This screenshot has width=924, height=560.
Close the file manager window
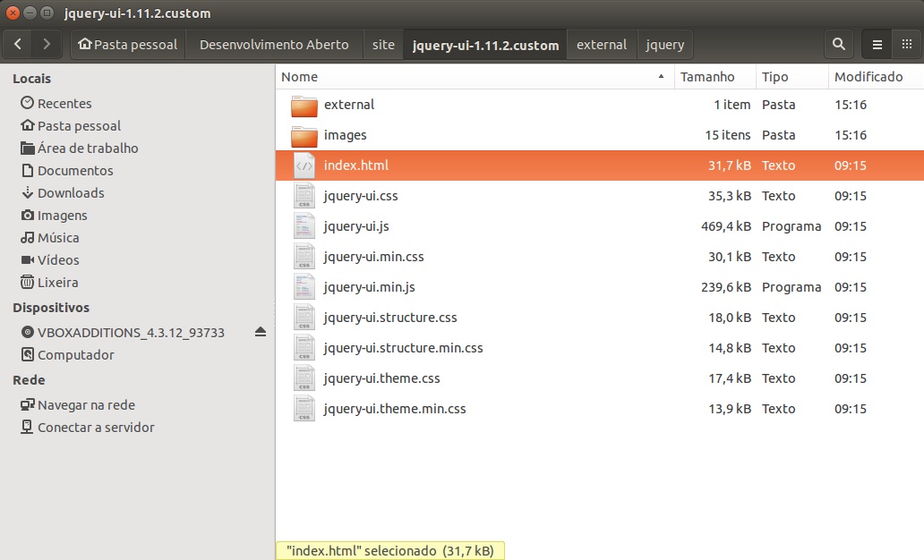(13, 13)
